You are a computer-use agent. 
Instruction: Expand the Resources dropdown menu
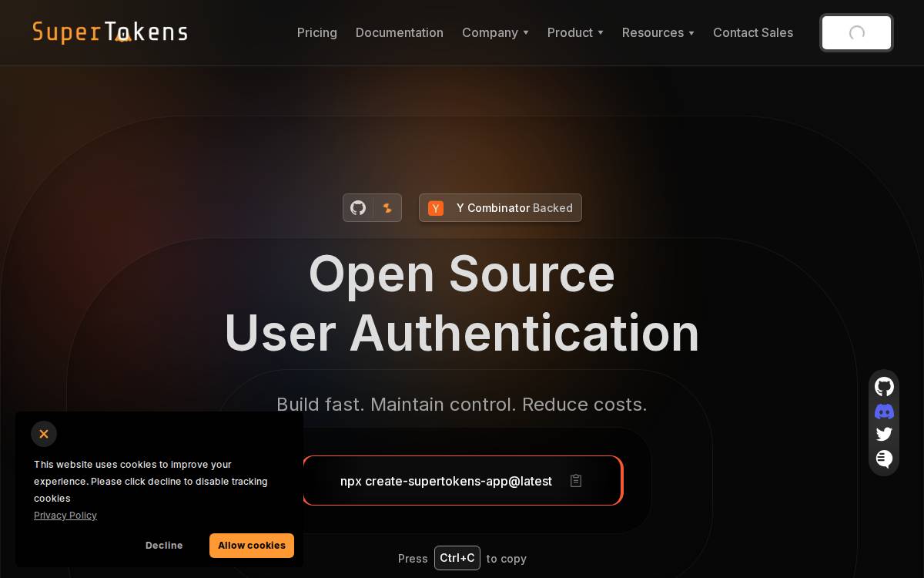[658, 32]
